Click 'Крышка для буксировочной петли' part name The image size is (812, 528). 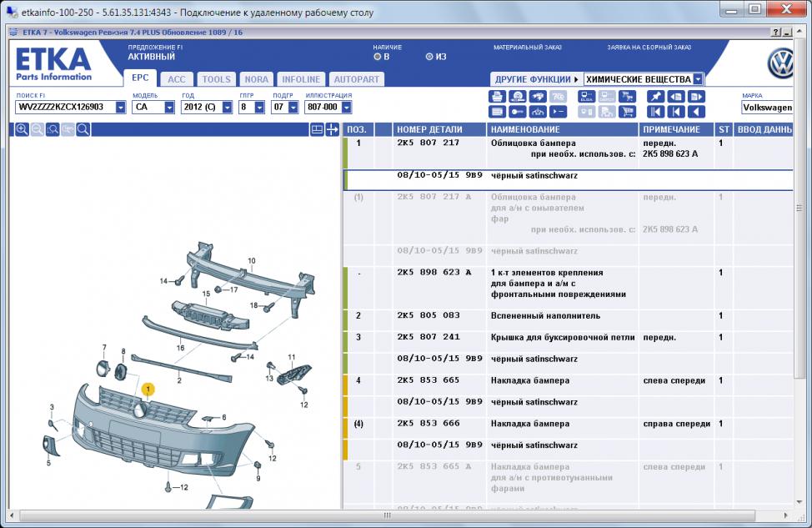[563, 337]
